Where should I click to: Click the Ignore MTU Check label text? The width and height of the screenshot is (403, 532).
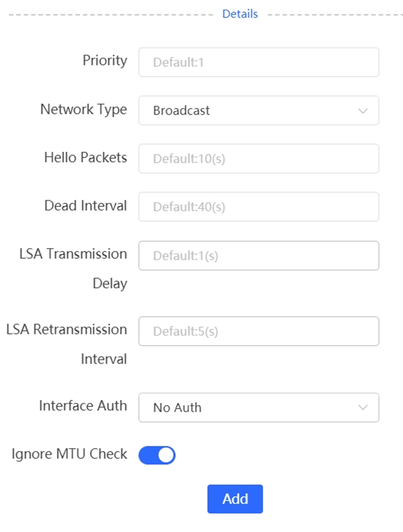point(69,454)
